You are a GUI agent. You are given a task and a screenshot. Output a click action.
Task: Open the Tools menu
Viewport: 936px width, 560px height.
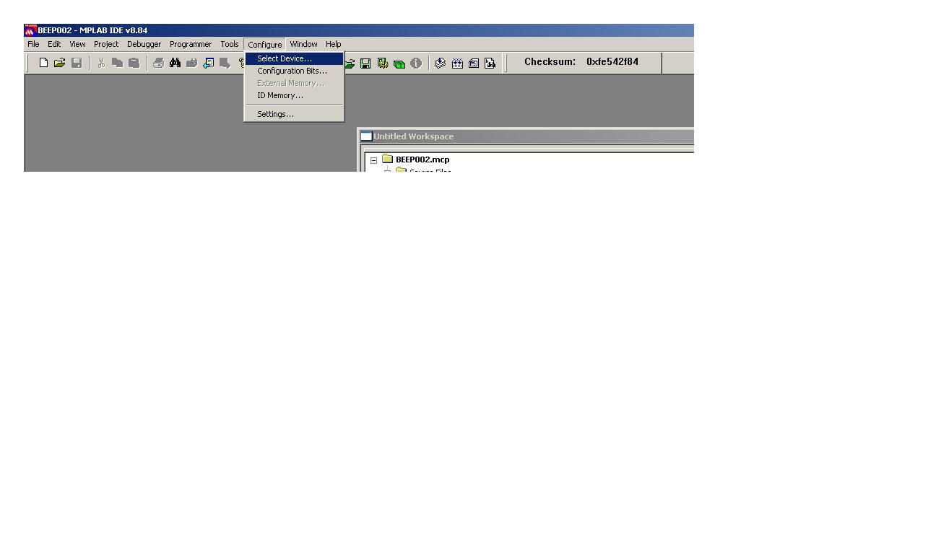(230, 44)
